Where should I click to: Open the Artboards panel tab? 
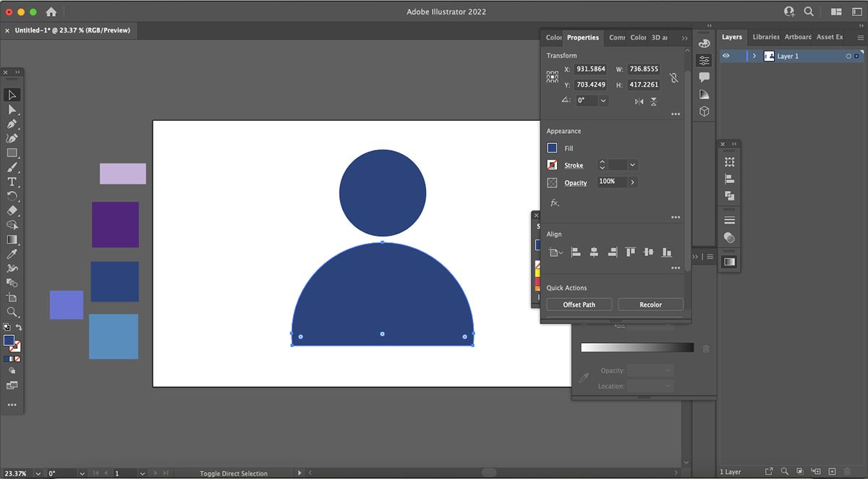(x=798, y=37)
